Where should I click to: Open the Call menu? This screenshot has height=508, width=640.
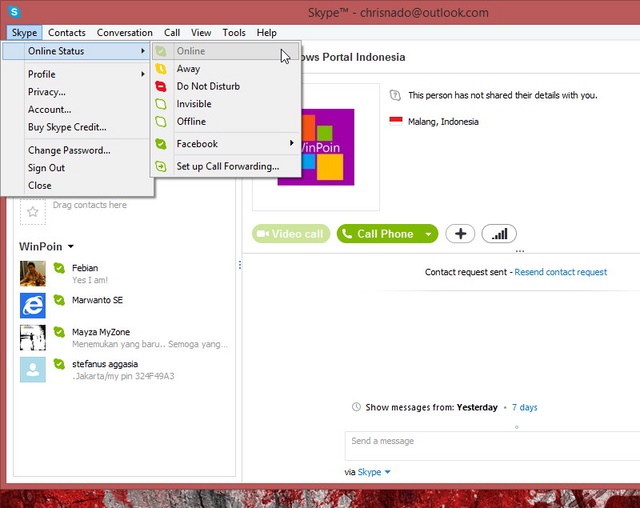tap(172, 33)
